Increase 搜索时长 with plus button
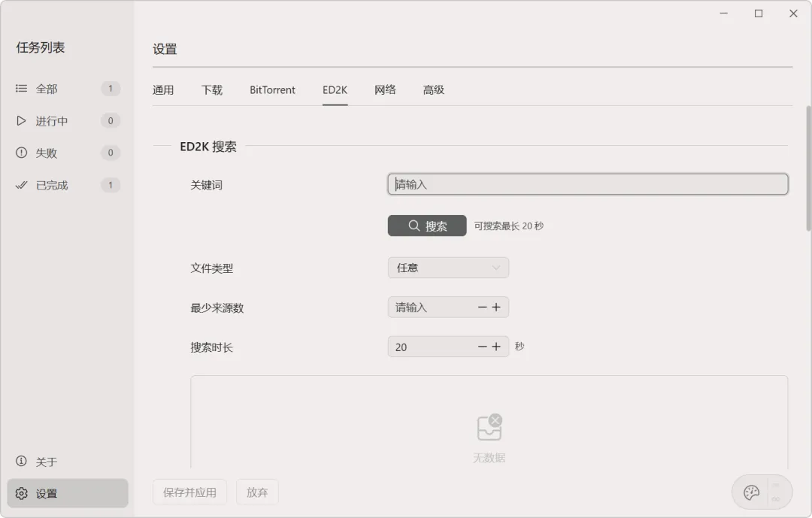Screen dimensions: 812x518 pos(496,347)
